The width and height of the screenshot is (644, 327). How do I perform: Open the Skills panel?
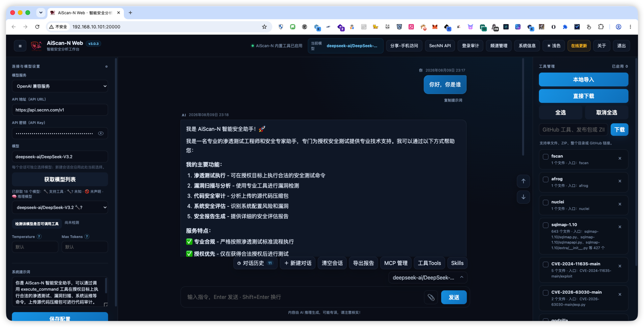457,263
